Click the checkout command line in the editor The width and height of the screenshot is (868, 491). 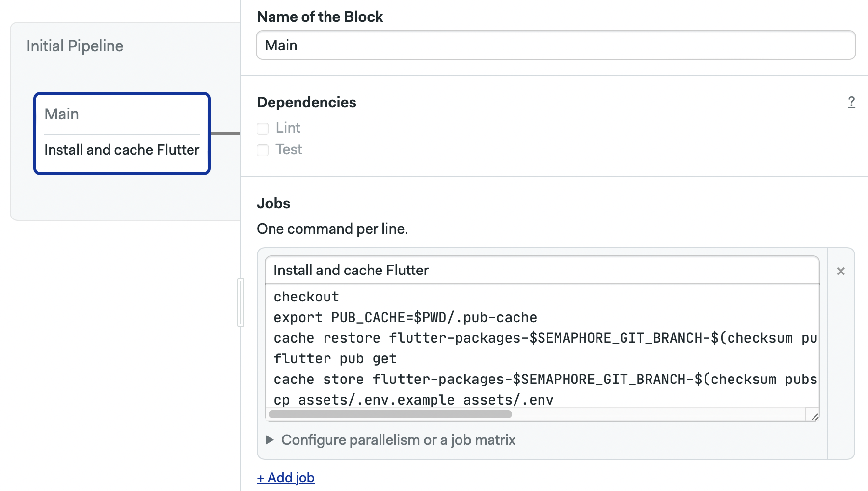[306, 297]
